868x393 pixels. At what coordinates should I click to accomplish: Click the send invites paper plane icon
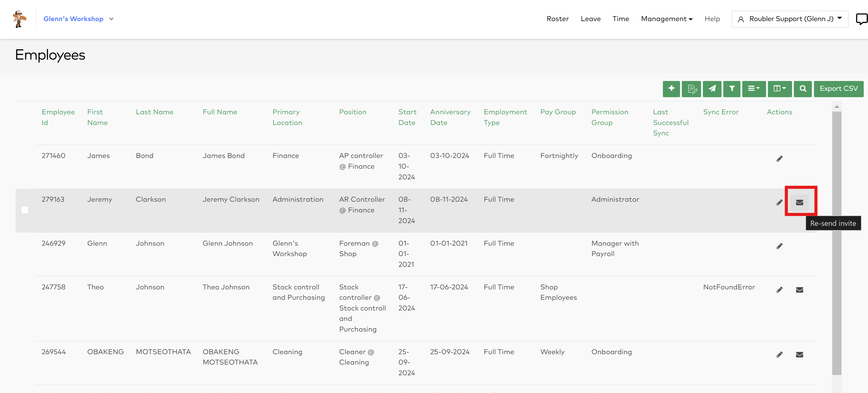tap(712, 89)
